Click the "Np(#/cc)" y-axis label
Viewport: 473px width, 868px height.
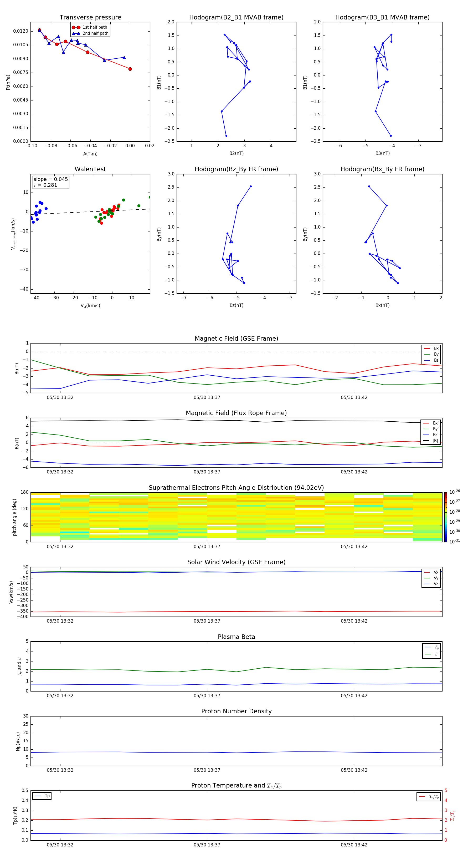click(x=18, y=741)
